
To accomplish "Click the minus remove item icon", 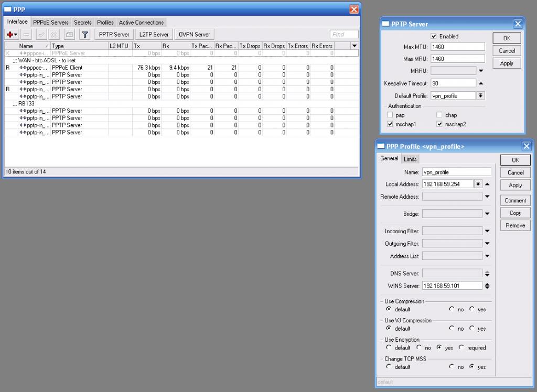I will pos(26,35).
